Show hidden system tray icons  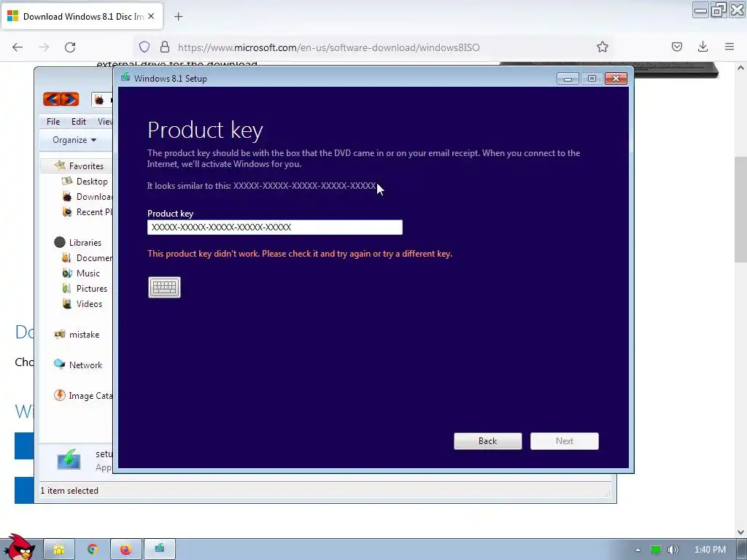(x=638, y=550)
